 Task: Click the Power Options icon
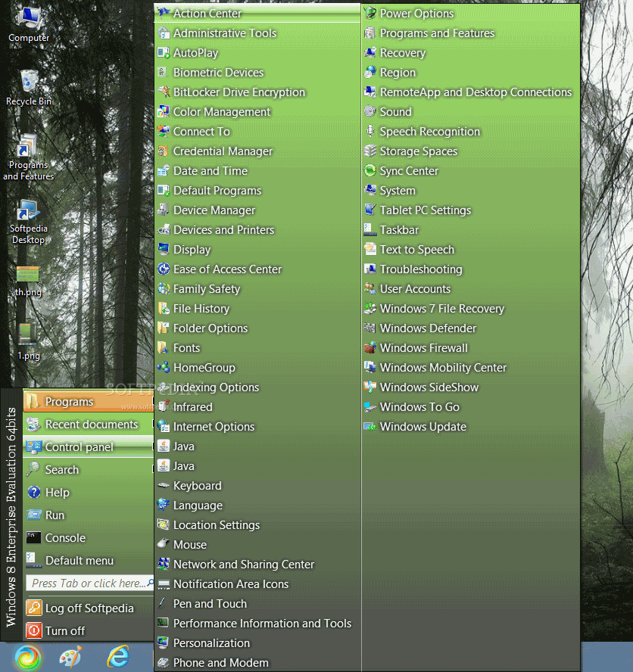click(370, 14)
